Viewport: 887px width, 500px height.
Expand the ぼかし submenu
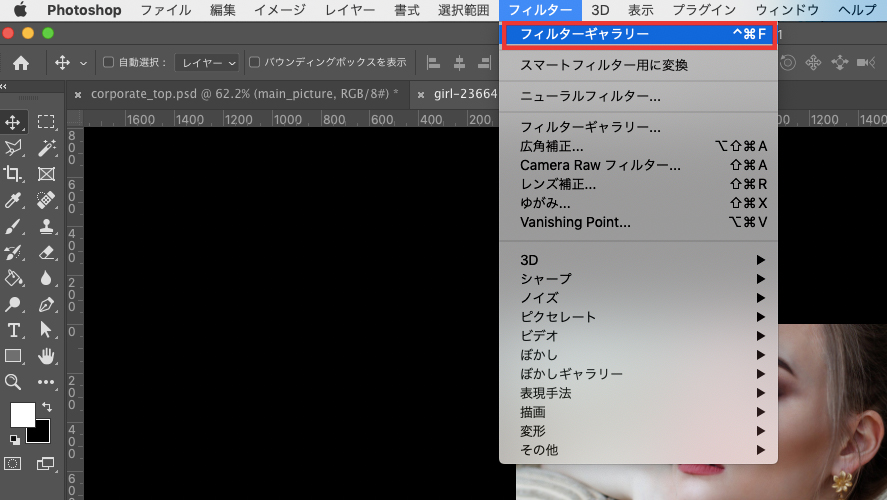[638, 355]
